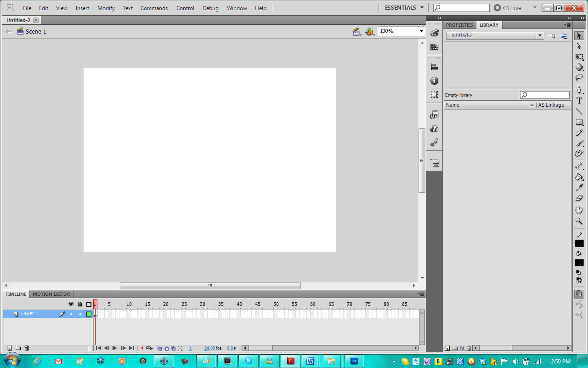Screen dimensions: 588x368
Task: Toggle Layer 1 outline green square
Action: click(89, 314)
